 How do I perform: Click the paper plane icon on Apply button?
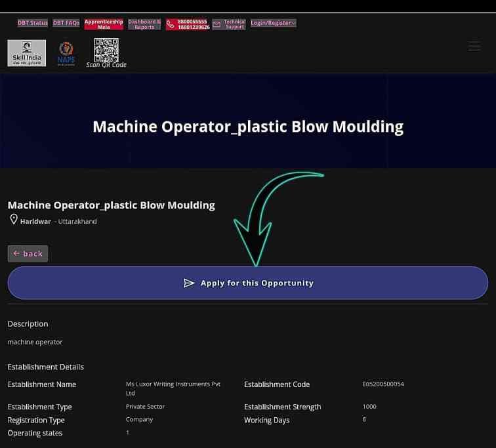(x=189, y=283)
